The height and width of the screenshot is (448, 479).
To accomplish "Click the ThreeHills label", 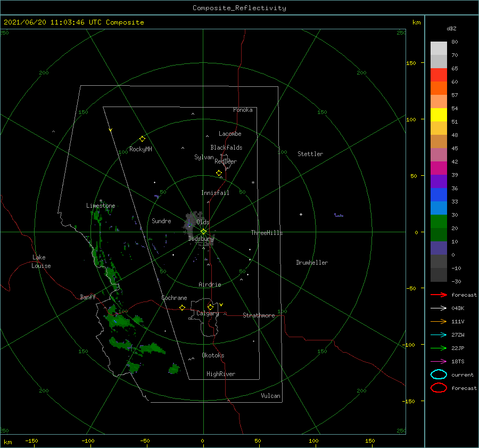I will (267, 233).
